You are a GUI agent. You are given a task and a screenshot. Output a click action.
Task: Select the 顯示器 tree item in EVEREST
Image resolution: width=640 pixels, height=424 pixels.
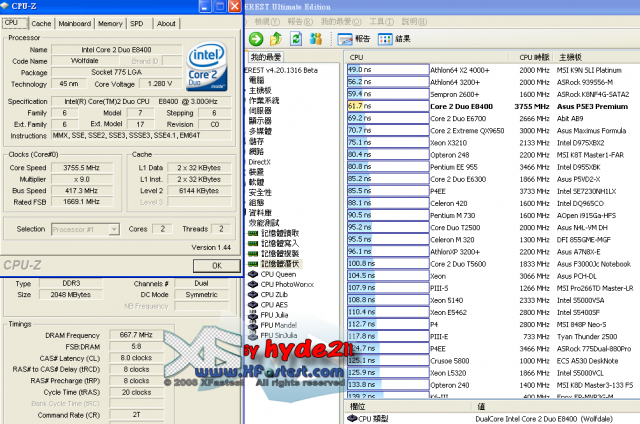pos(260,121)
